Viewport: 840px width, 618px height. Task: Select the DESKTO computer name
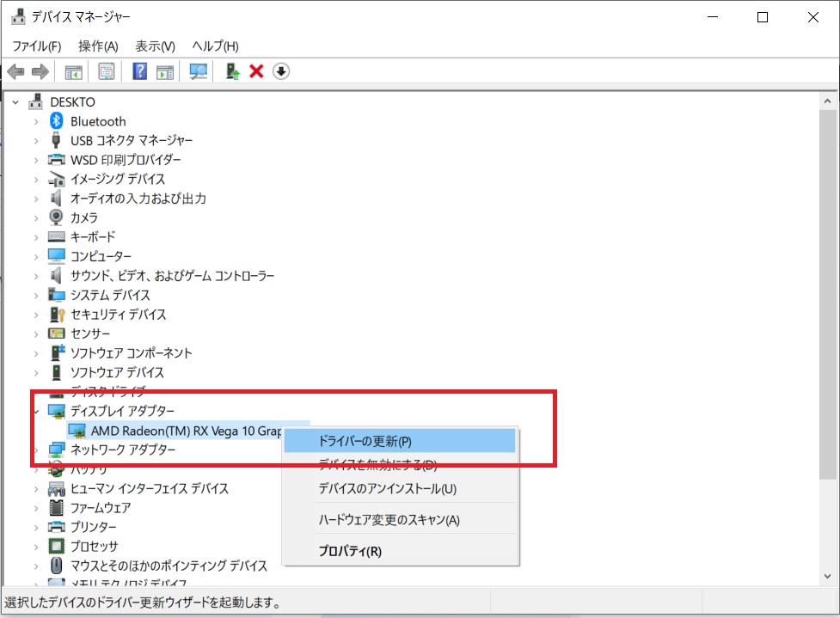[x=72, y=101]
